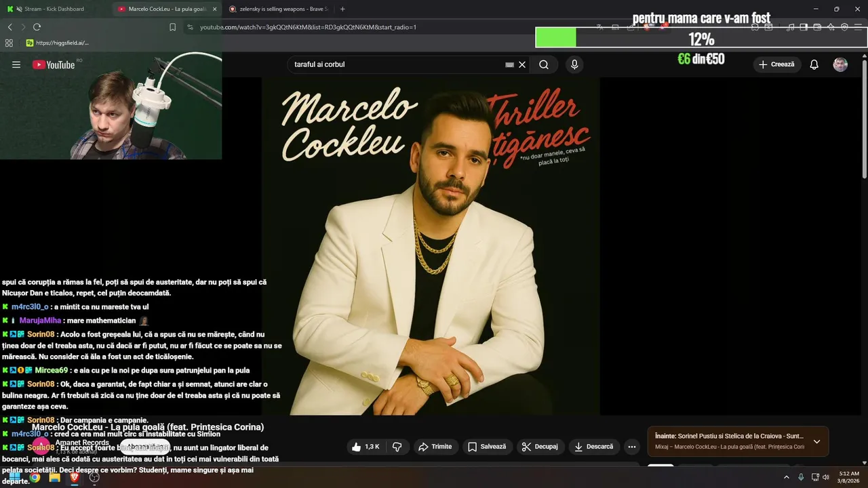Open a new browser tab
This screenshot has width=868, height=488.
point(342,9)
